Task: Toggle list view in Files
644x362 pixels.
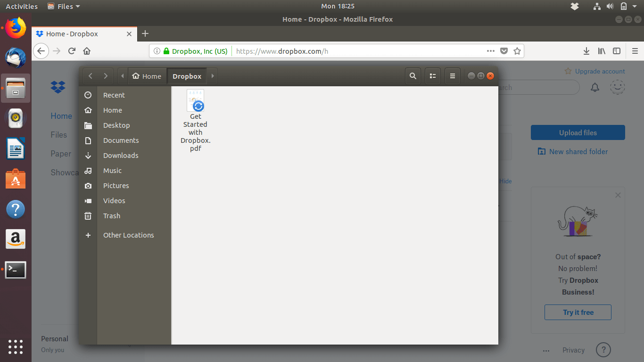Action: pos(433,76)
